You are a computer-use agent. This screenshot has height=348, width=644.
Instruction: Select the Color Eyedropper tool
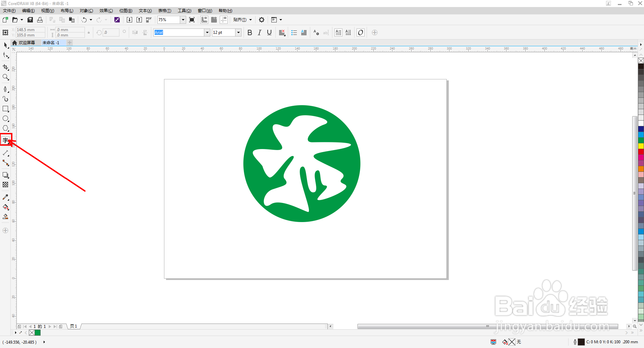(x=5, y=197)
